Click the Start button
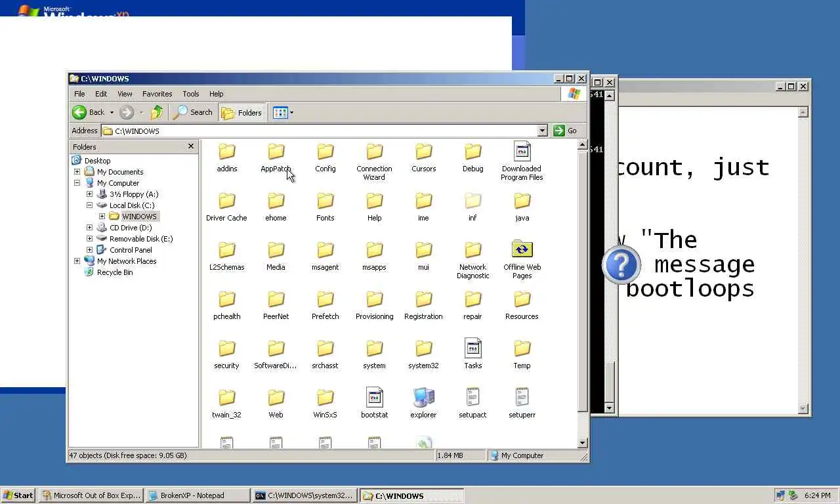This screenshot has width=840, height=504. pos(18,495)
